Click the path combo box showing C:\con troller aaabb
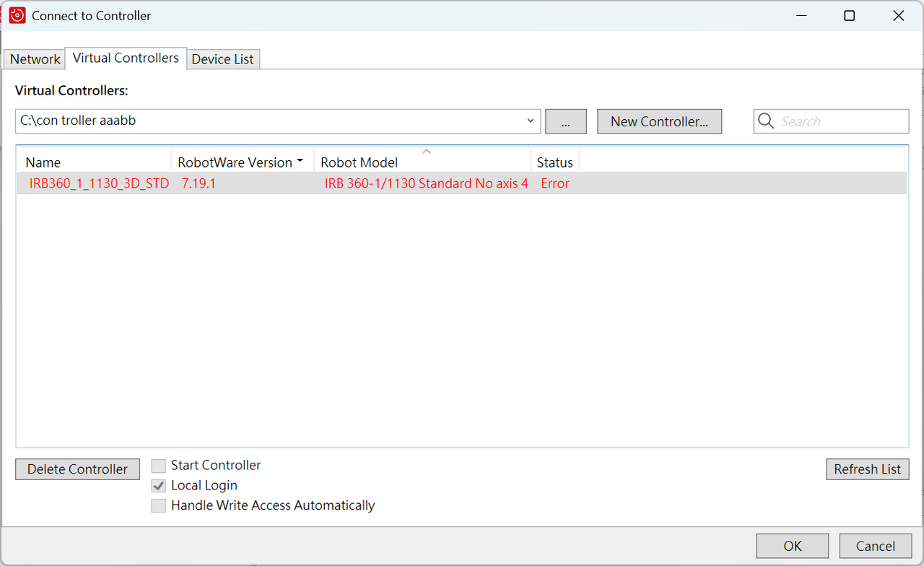Image resolution: width=924 pixels, height=566 pixels. (x=278, y=121)
